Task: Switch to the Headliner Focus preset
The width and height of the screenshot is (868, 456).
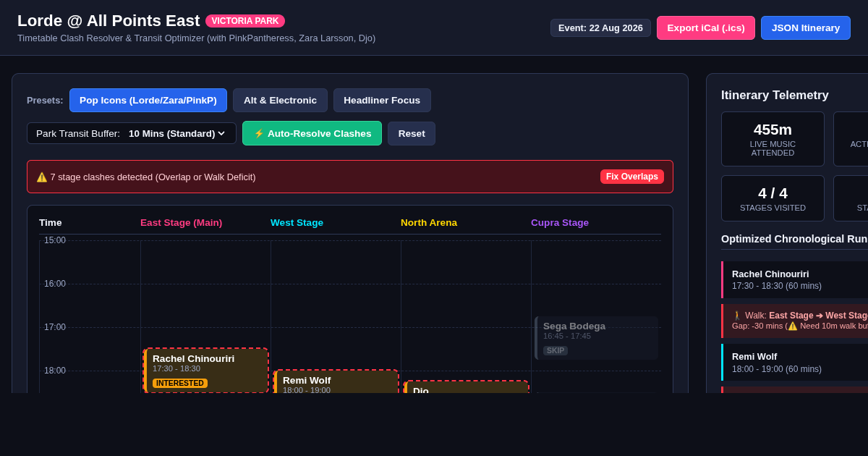Action: click(382, 101)
